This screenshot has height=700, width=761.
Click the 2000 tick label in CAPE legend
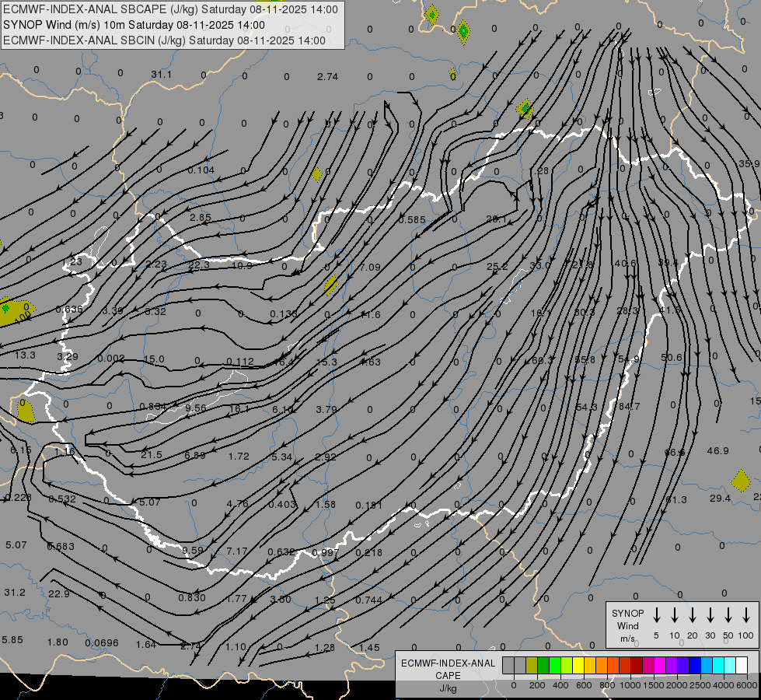click(676, 685)
